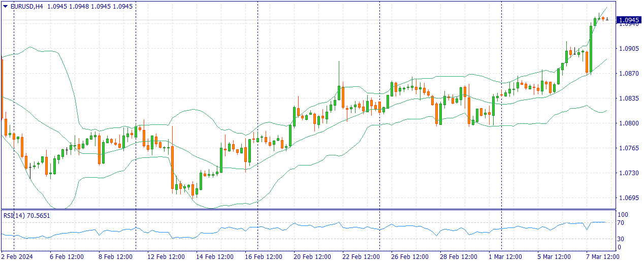644x263 pixels.
Task: Click the RSI 100 scale label
Action: pos(622,215)
